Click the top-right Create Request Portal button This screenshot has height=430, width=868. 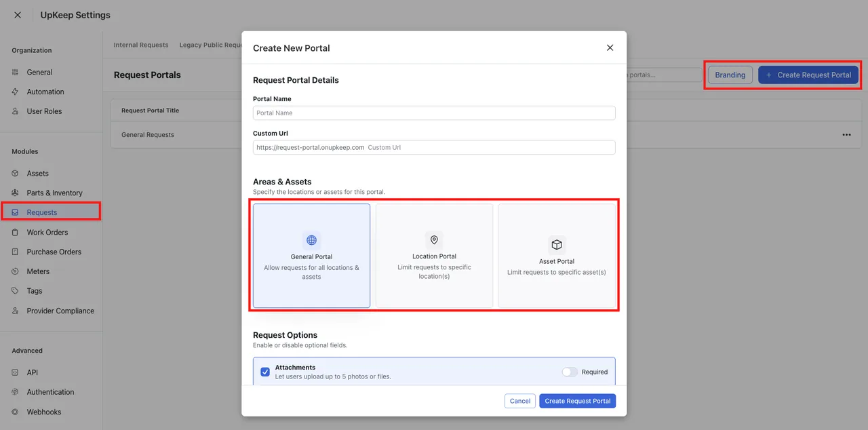pos(808,75)
